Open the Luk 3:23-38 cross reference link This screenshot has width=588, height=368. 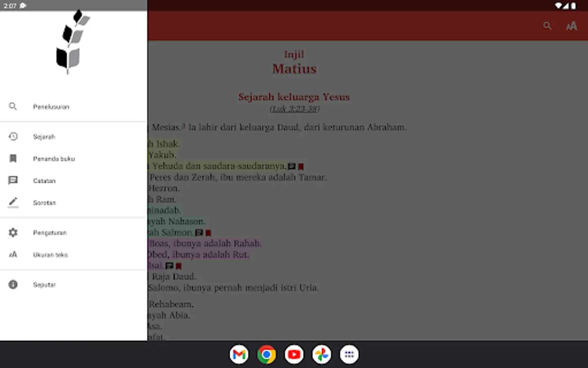[x=294, y=109]
